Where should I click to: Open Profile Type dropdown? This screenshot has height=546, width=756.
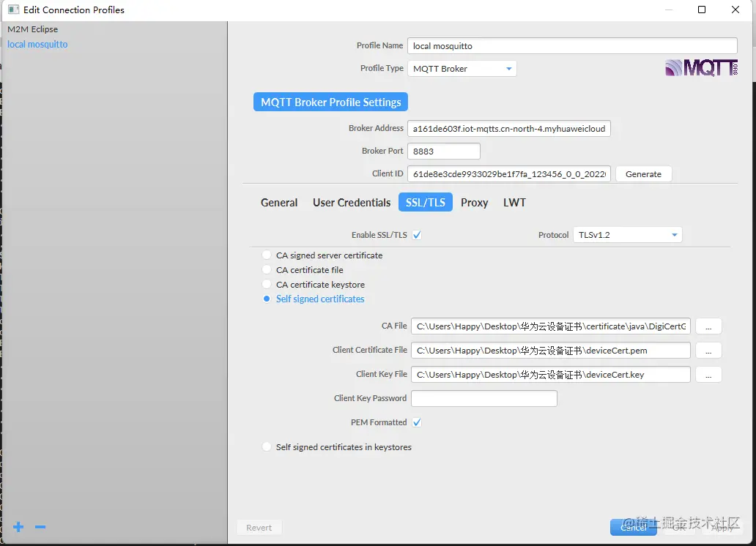[462, 68]
